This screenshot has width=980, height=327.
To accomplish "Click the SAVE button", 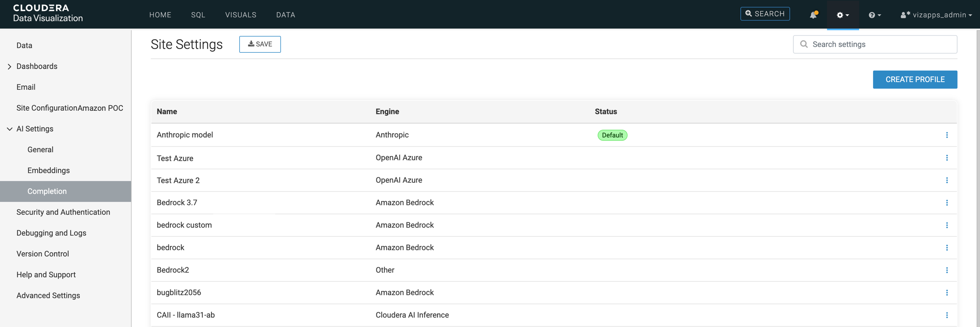I will click(260, 44).
